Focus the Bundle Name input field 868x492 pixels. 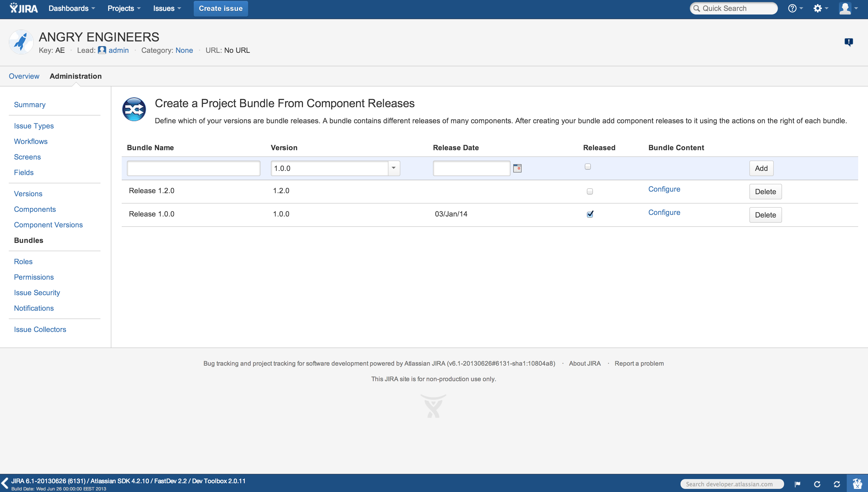[x=194, y=168]
